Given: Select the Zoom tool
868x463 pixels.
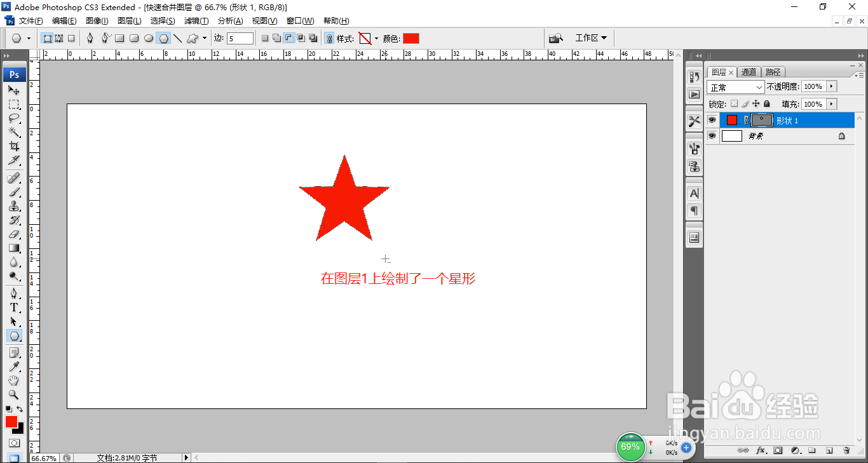Looking at the screenshot, I should coord(14,394).
